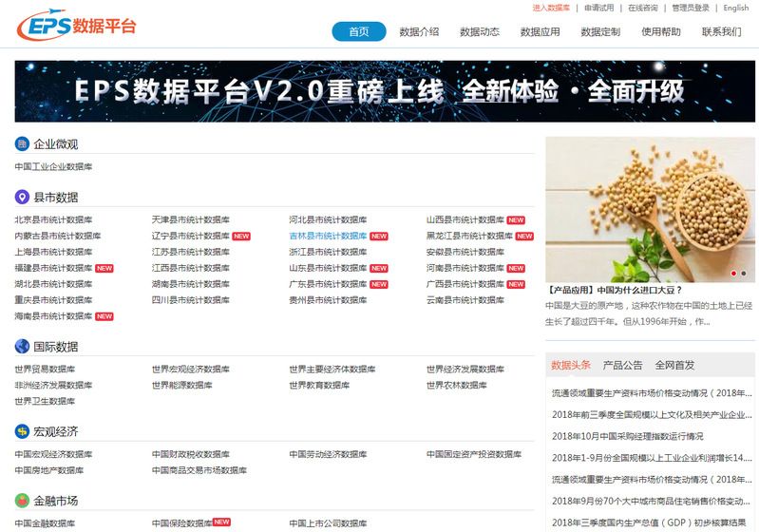The width and height of the screenshot is (759, 532).
Task: Switch language via the English link
Action: point(735,8)
